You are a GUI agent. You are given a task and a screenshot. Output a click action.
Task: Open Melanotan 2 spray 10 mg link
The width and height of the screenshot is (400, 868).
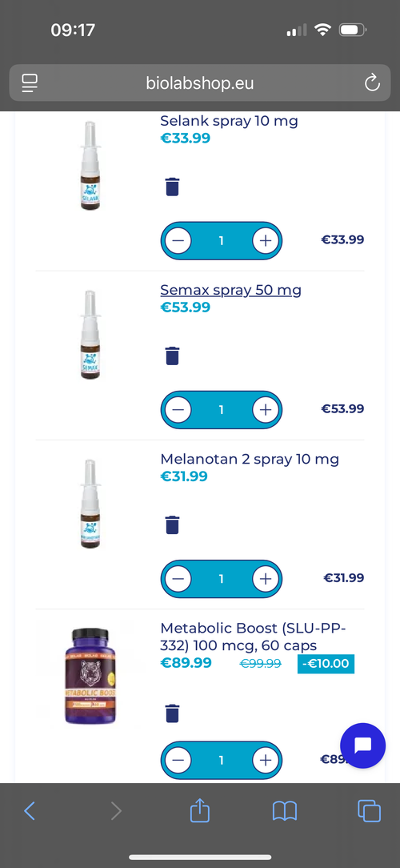click(250, 459)
